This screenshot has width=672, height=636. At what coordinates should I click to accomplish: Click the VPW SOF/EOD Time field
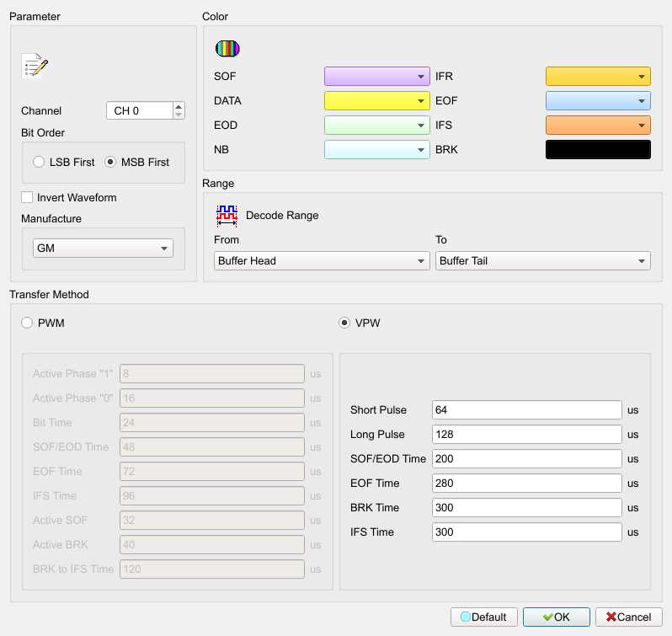pos(526,458)
